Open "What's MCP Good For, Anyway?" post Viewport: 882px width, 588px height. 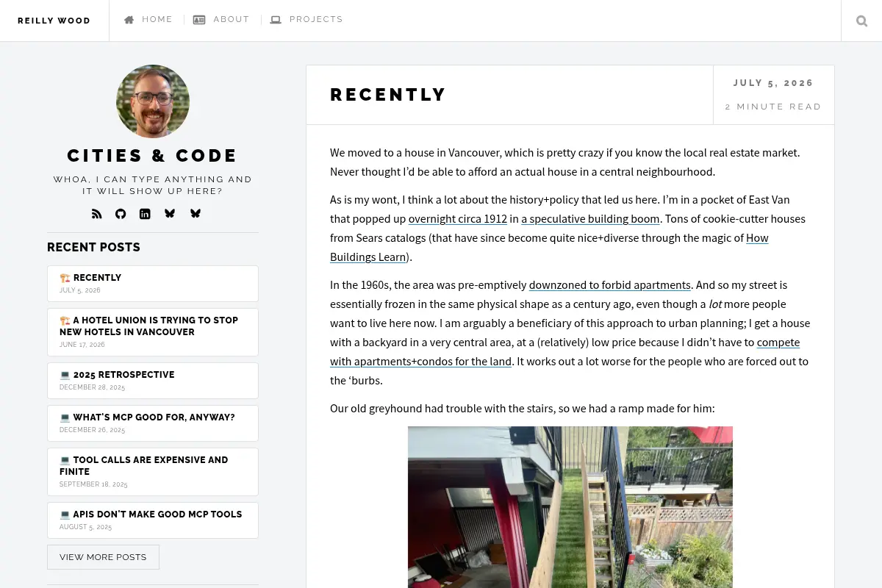pyautogui.click(x=153, y=423)
